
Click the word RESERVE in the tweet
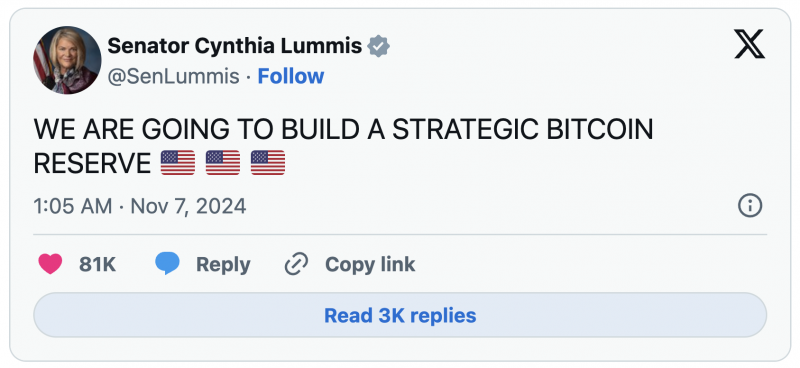(x=92, y=163)
